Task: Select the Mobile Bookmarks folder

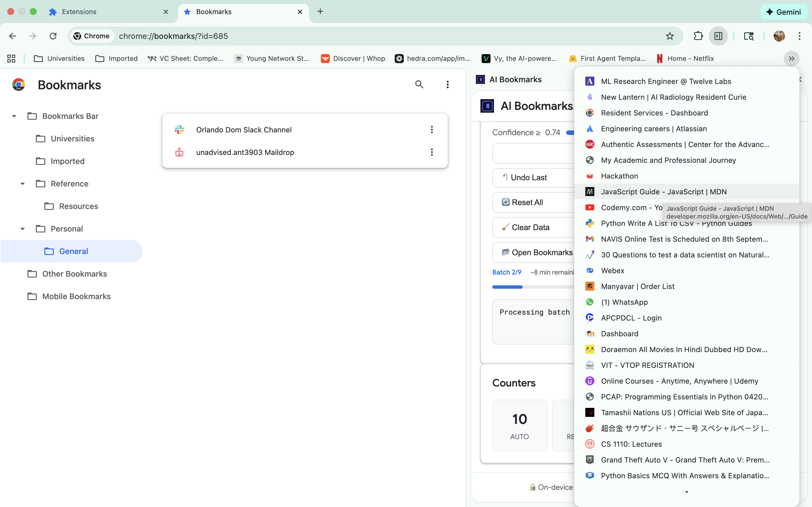Action: [76, 296]
